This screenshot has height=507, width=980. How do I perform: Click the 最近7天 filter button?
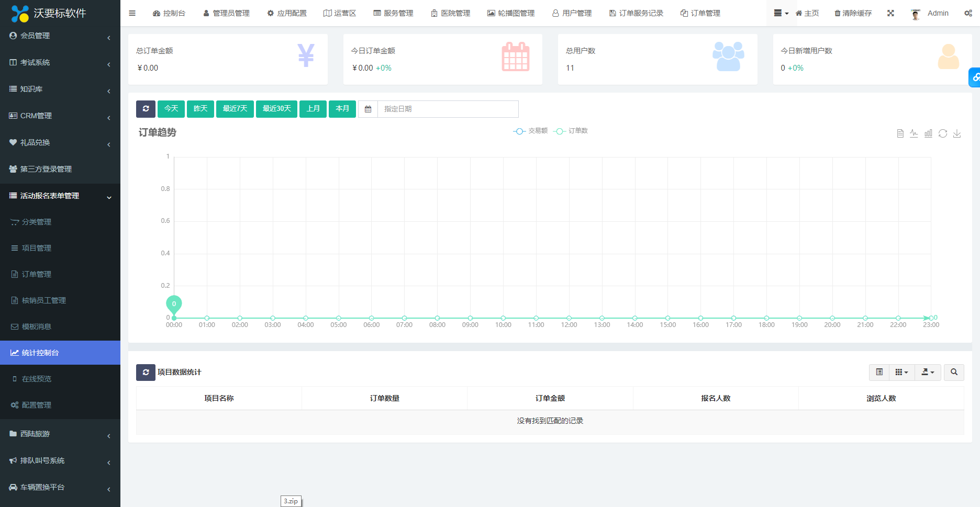tap(235, 109)
